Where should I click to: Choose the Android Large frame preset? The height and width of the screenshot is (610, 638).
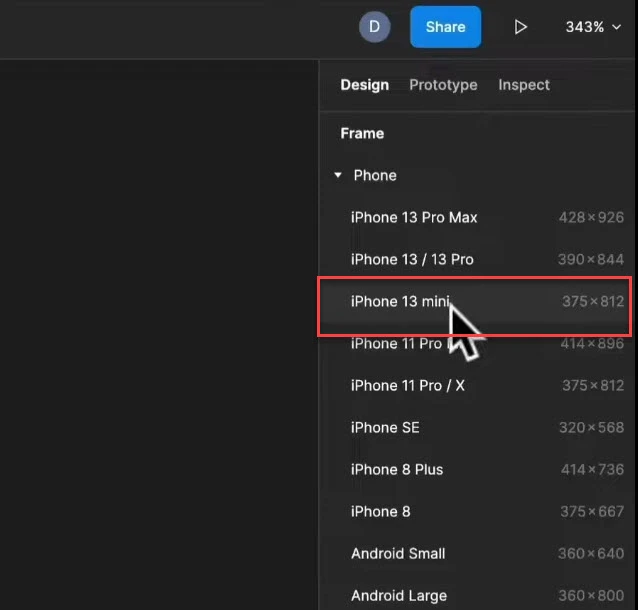(x=476, y=595)
